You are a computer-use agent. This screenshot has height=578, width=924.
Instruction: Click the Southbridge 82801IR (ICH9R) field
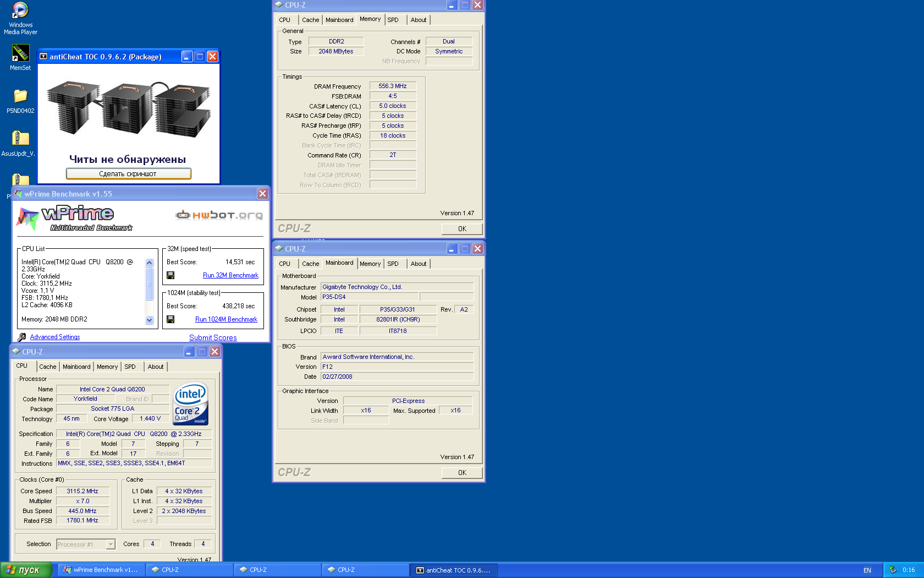click(x=398, y=319)
